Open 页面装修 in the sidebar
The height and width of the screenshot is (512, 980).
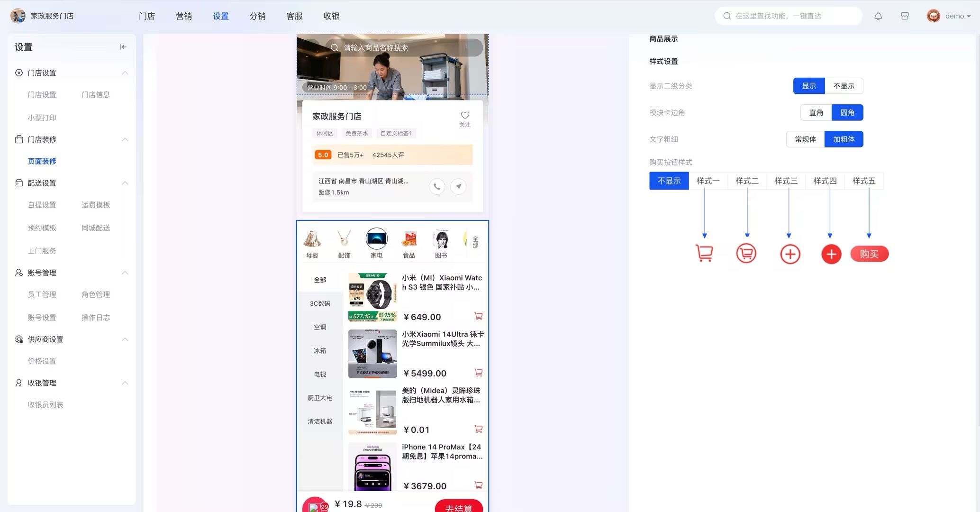(x=42, y=161)
